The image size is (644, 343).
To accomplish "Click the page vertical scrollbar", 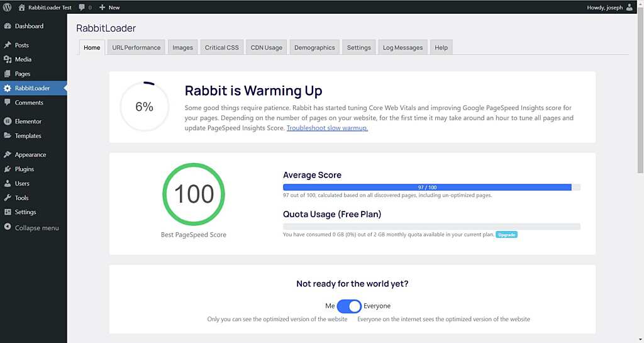I will (x=640, y=91).
